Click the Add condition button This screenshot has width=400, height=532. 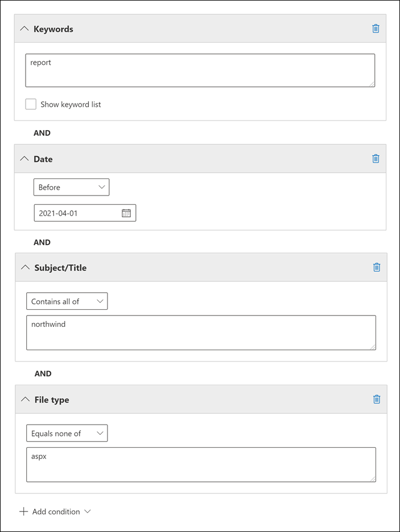coord(56,512)
